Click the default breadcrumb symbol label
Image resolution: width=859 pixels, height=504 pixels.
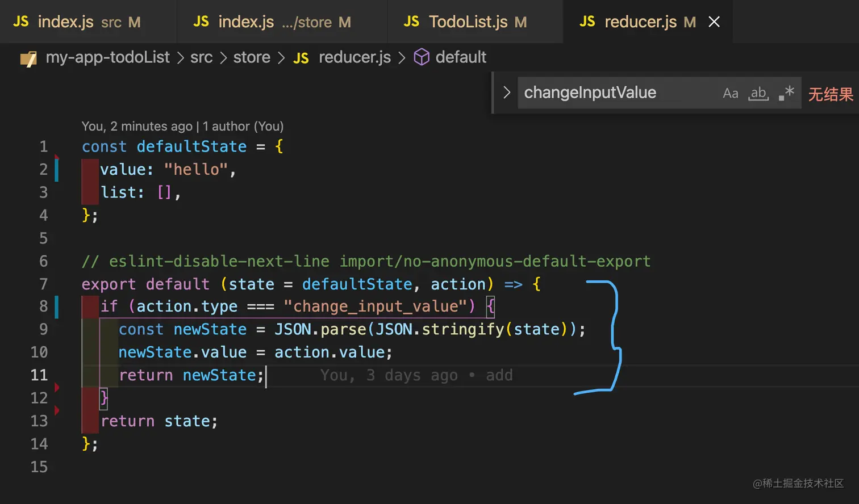point(461,57)
